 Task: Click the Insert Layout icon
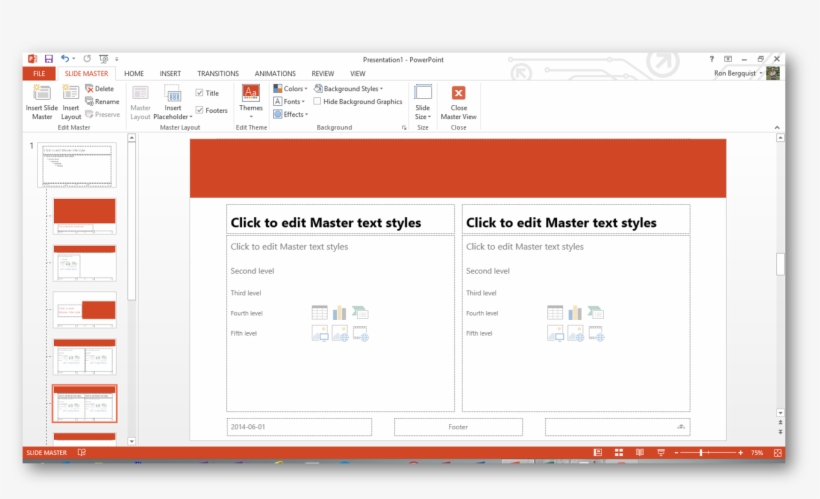(71, 93)
